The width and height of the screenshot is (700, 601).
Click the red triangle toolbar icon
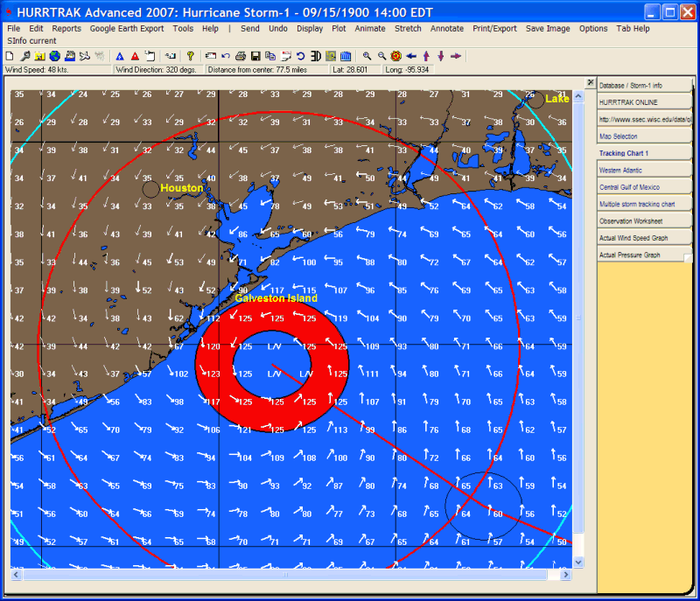coord(135,55)
